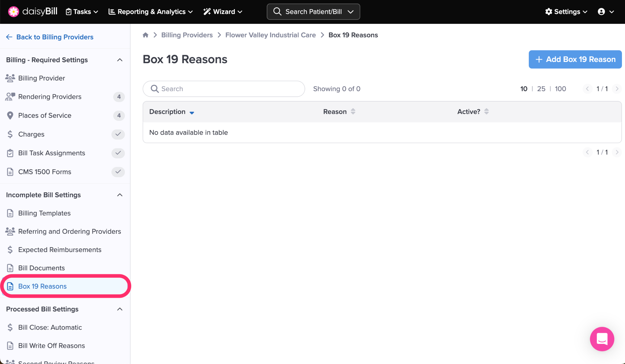Go Back to Billing Providers
Viewport: 625px width, 364px height.
click(x=50, y=37)
